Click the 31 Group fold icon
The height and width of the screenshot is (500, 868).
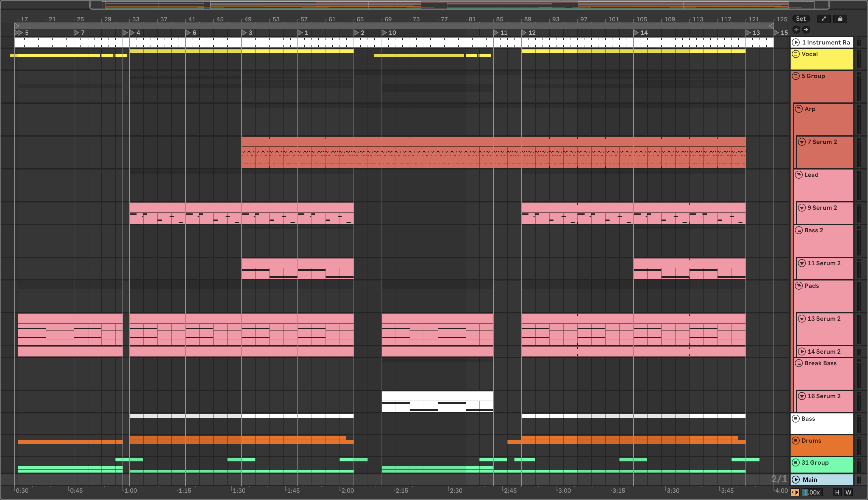coord(795,462)
